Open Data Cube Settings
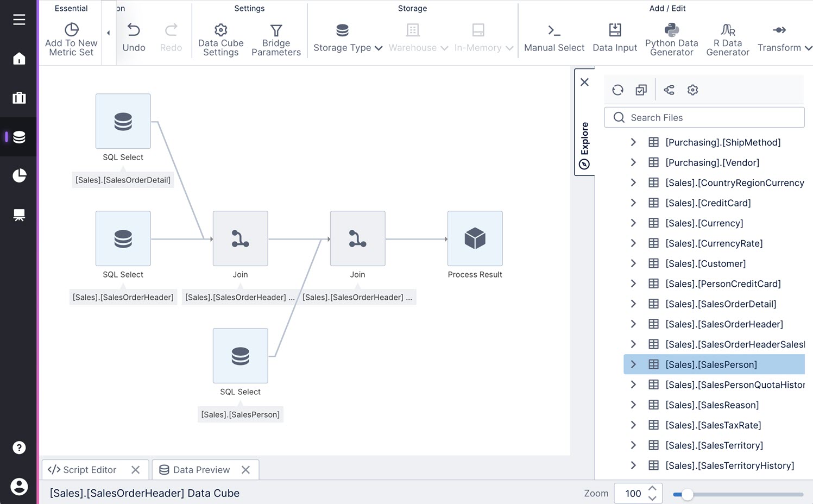 coord(220,39)
